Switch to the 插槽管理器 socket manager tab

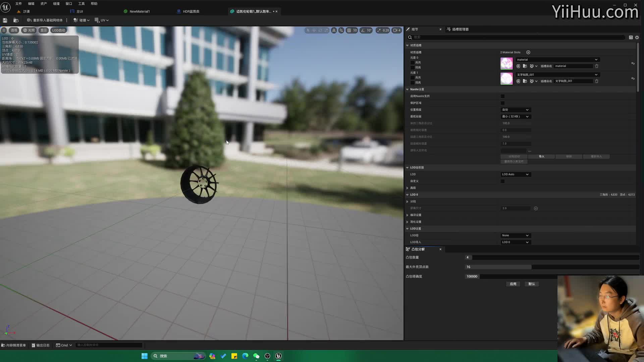[x=458, y=29]
